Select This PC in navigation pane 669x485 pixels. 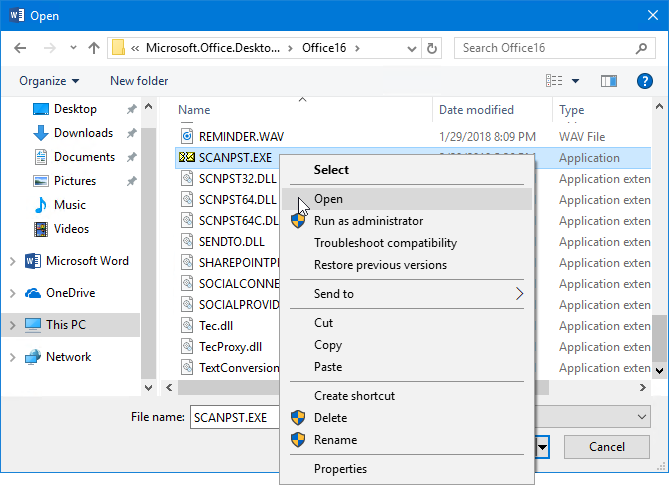(x=66, y=325)
